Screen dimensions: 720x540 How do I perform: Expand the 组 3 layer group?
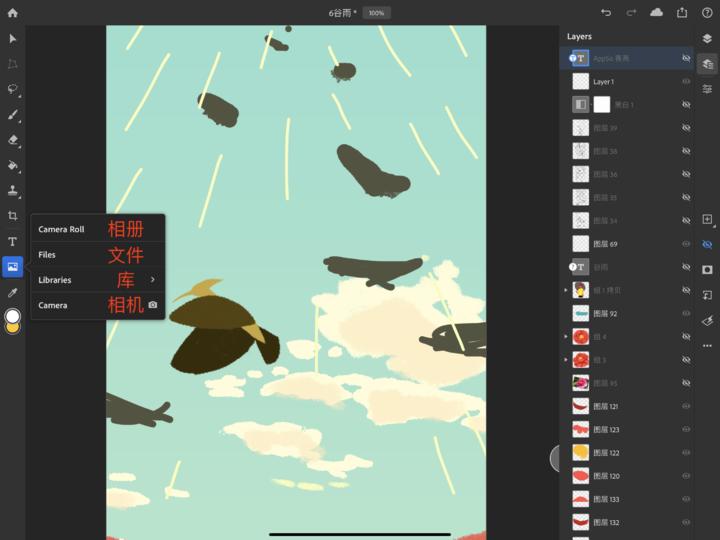(566, 360)
